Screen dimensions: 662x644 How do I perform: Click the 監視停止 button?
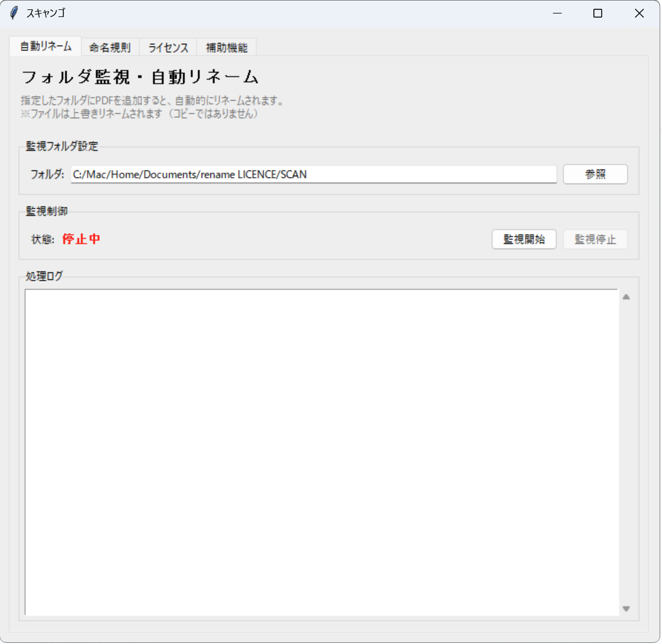[595, 240]
